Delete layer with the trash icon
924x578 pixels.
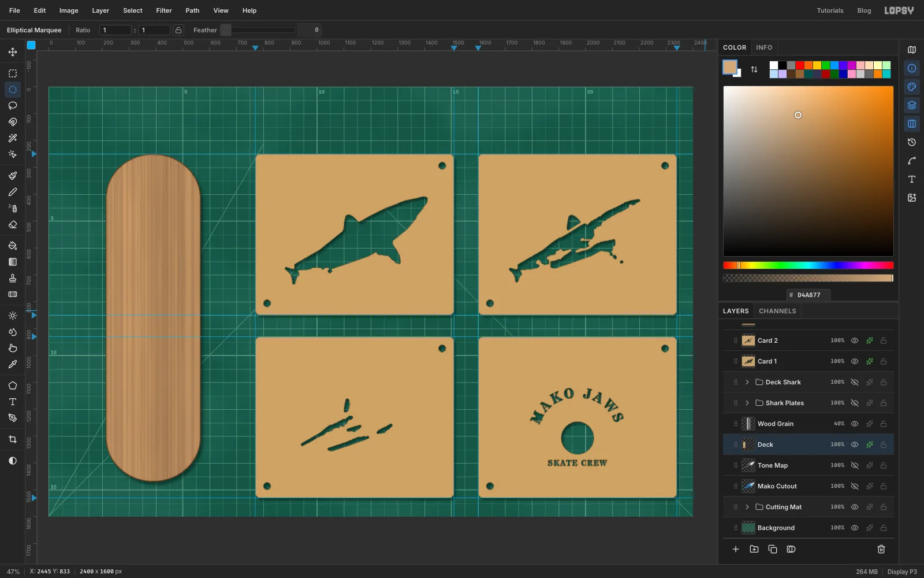pyautogui.click(x=881, y=549)
